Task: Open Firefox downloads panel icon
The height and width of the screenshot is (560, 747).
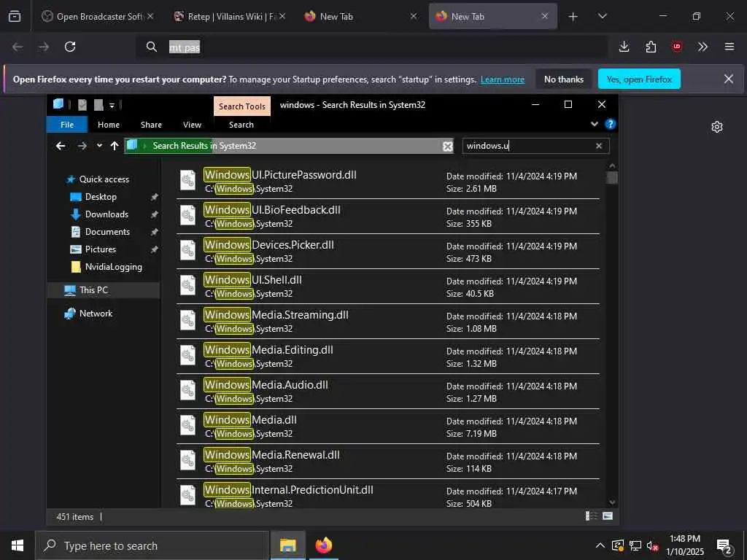Action: click(624, 47)
